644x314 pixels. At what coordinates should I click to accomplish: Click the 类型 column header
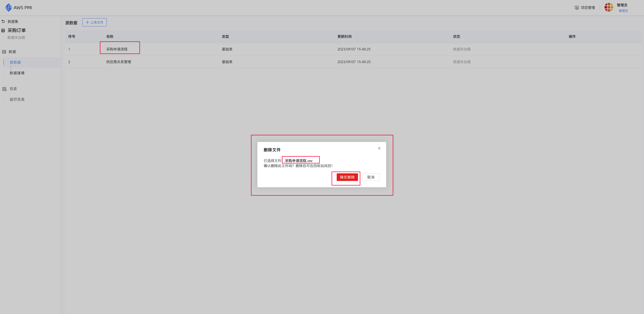tap(225, 36)
